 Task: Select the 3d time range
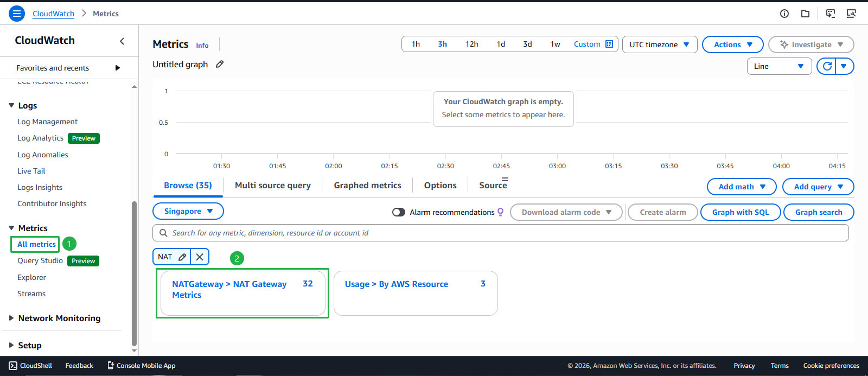point(527,44)
